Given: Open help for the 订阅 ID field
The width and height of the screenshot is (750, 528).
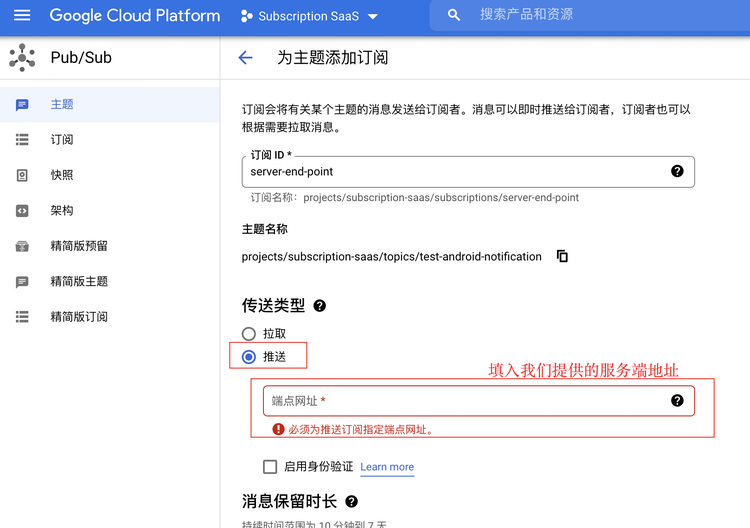Looking at the screenshot, I should coord(677,171).
